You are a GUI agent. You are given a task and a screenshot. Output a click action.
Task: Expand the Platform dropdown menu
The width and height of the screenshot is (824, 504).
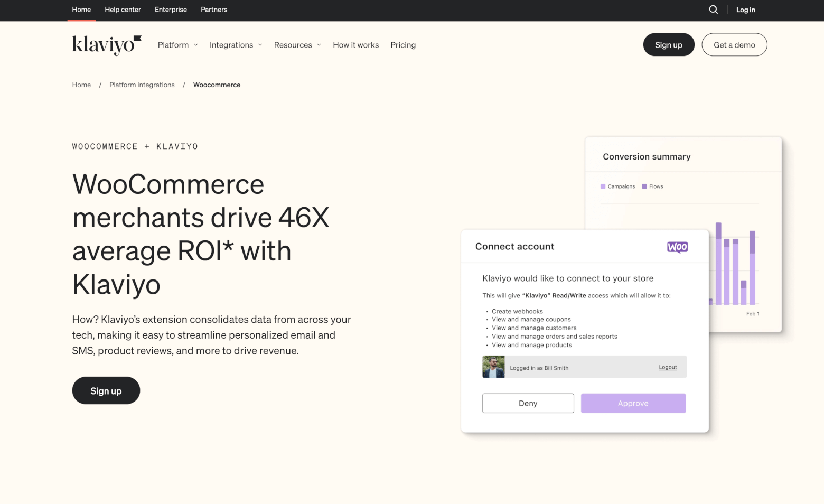click(178, 45)
